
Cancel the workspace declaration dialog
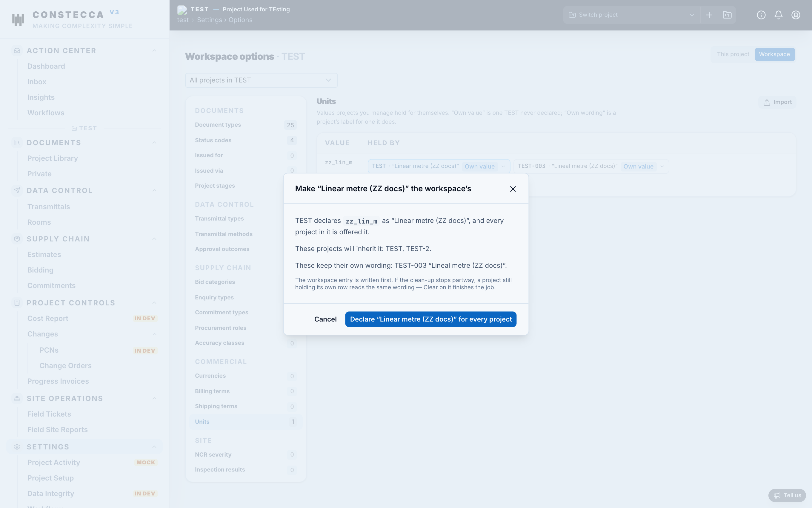click(325, 319)
